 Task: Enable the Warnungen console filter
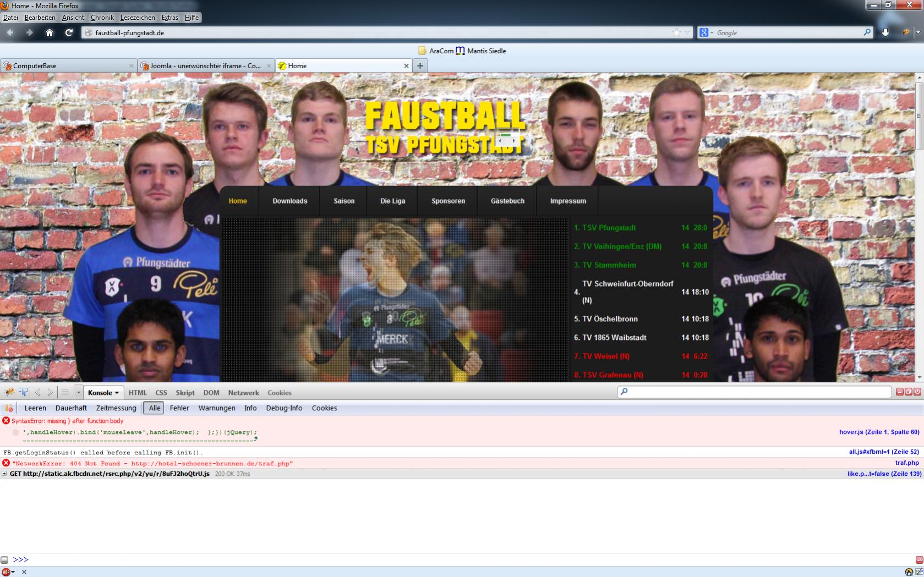(x=217, y=408)
